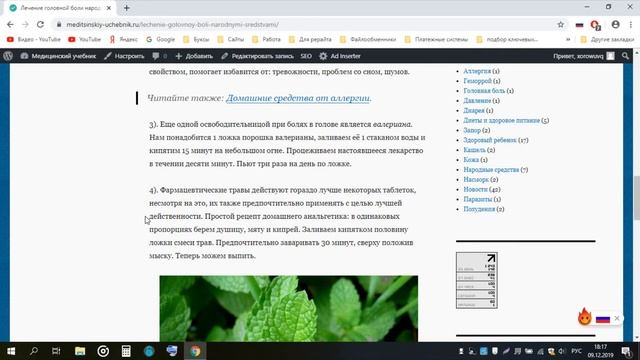Open the Здоровый ребенок category
The image size is (640, 360).
pos(490,140)
